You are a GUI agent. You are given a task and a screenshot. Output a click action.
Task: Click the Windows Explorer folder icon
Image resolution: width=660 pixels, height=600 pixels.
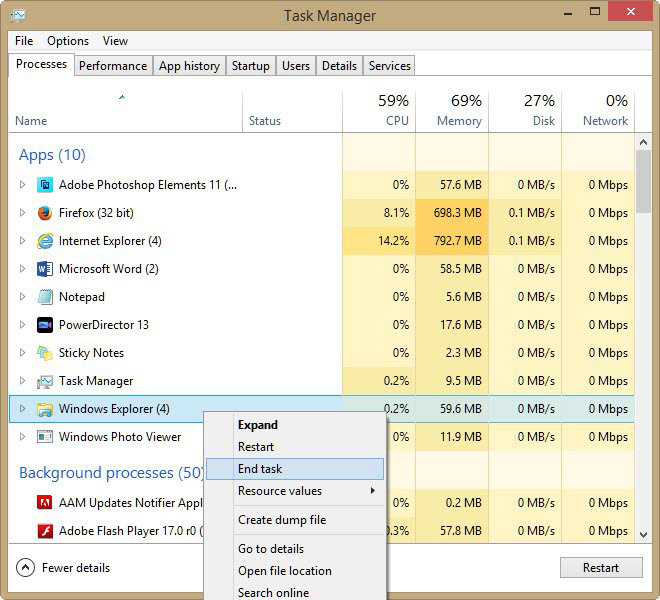[45, 409]
